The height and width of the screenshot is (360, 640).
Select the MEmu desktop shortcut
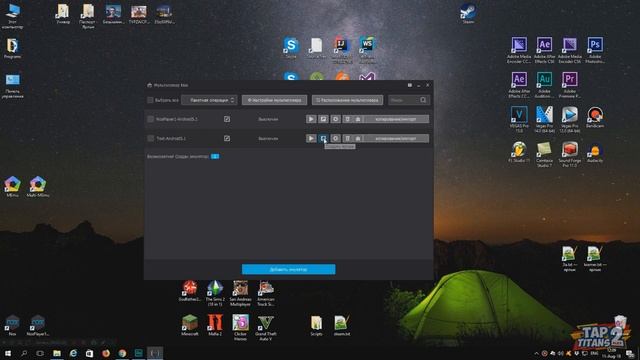pyautogui.click(x=12, y=186)
